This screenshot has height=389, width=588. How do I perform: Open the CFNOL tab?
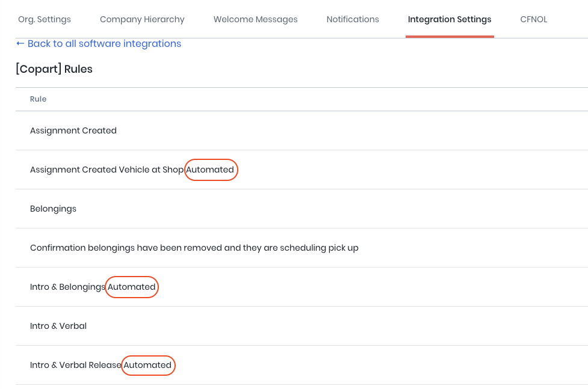coord(533,19)
